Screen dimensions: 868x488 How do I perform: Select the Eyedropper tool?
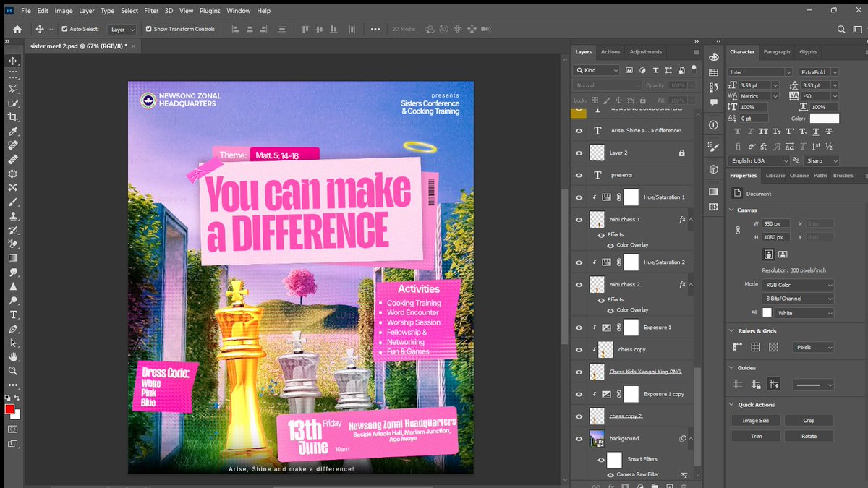[x=13, y=132]
